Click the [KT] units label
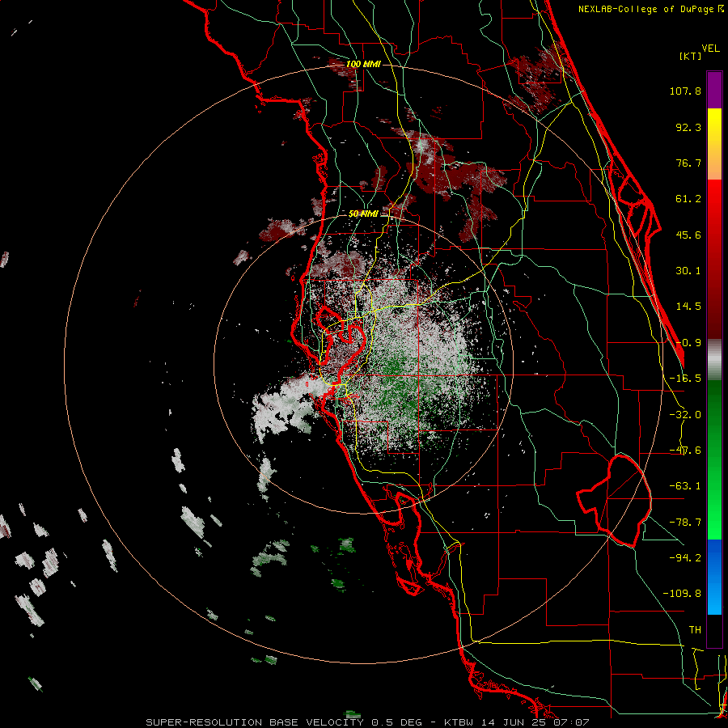728x728 pixels. coord(690,56)
